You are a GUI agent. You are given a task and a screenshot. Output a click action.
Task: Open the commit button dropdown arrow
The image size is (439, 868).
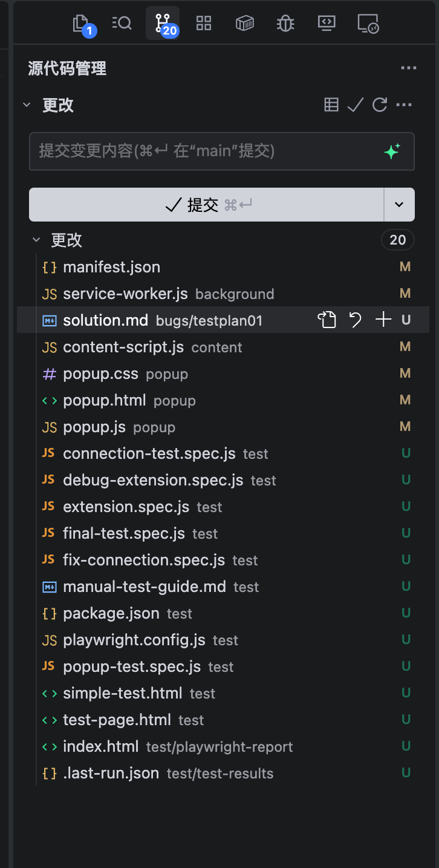[x=399, y=205]
